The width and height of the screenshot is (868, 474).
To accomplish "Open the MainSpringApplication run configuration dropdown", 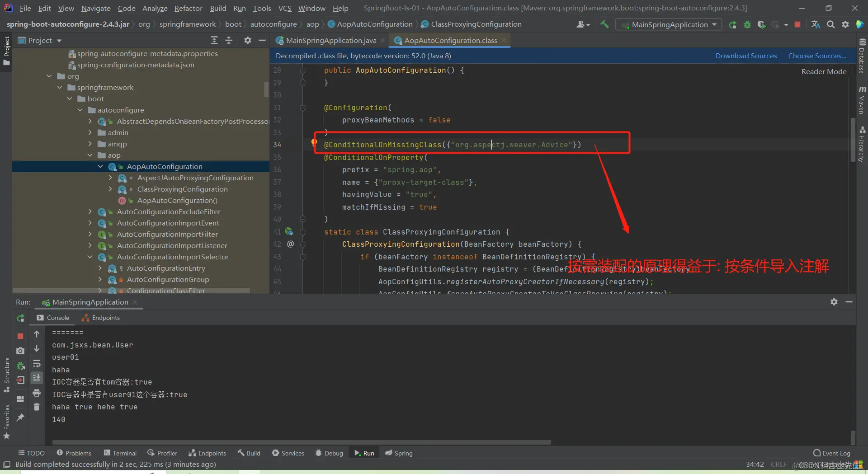I will [669, 24].
